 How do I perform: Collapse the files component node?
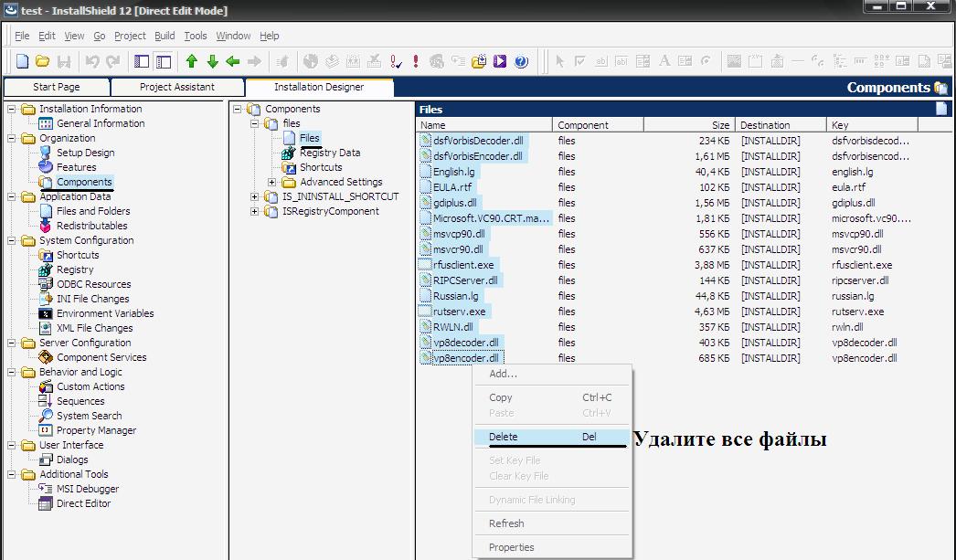255,123
